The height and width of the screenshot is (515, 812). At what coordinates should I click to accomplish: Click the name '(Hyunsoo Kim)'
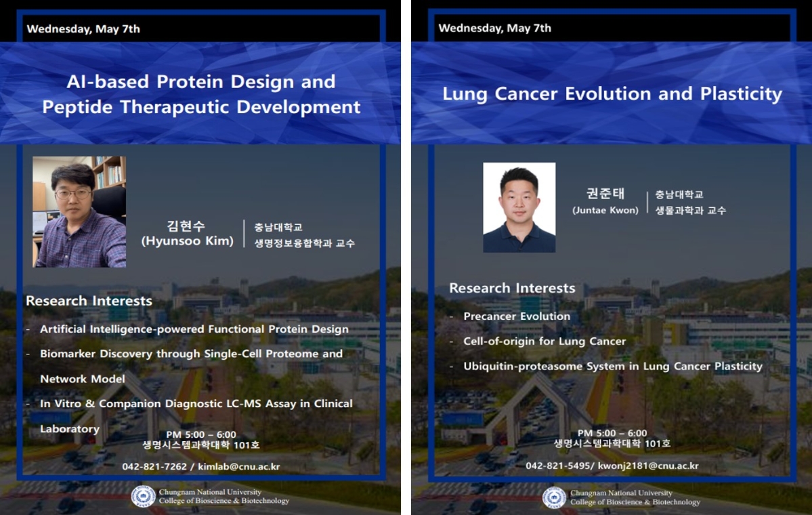pos(188,241)
